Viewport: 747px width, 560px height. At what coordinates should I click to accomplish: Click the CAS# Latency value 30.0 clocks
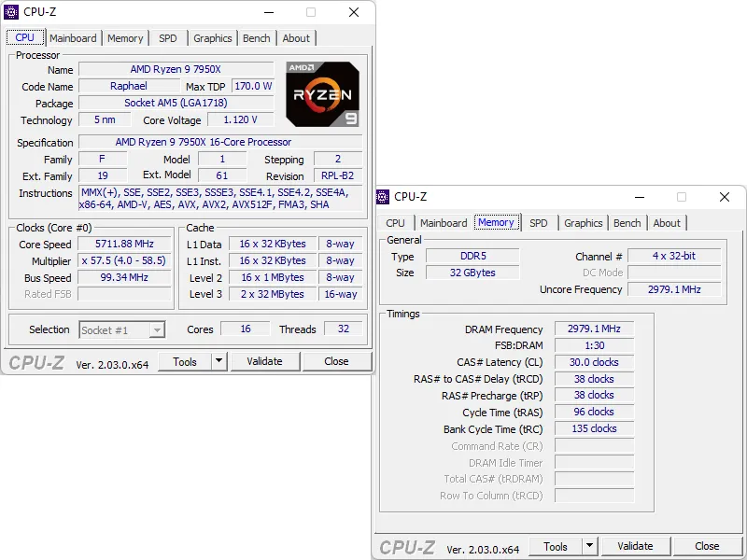595,362
